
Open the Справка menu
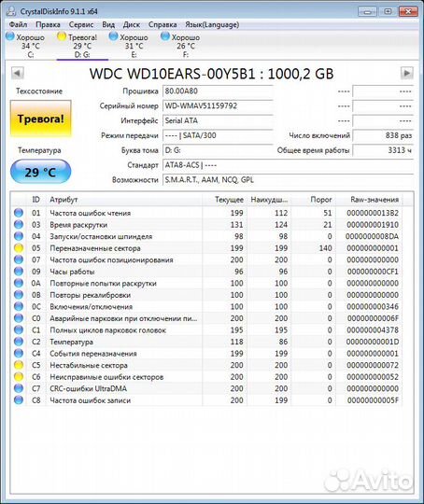click(x=163, y=25)
